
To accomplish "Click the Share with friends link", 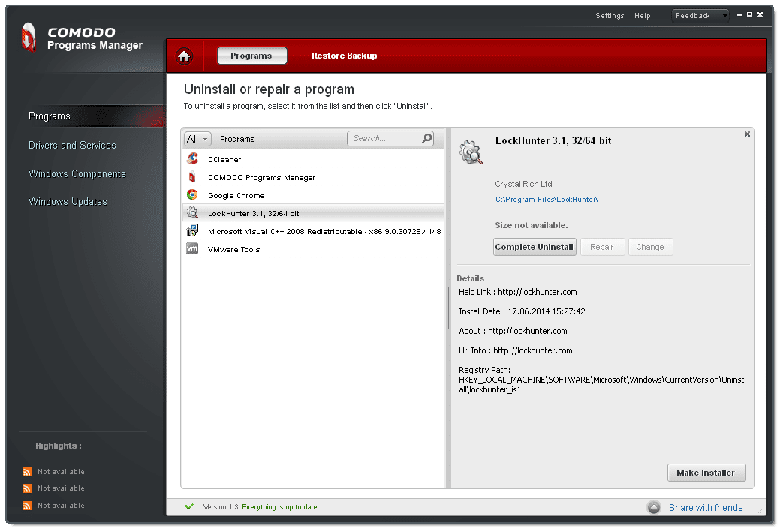I will (706, 507).
